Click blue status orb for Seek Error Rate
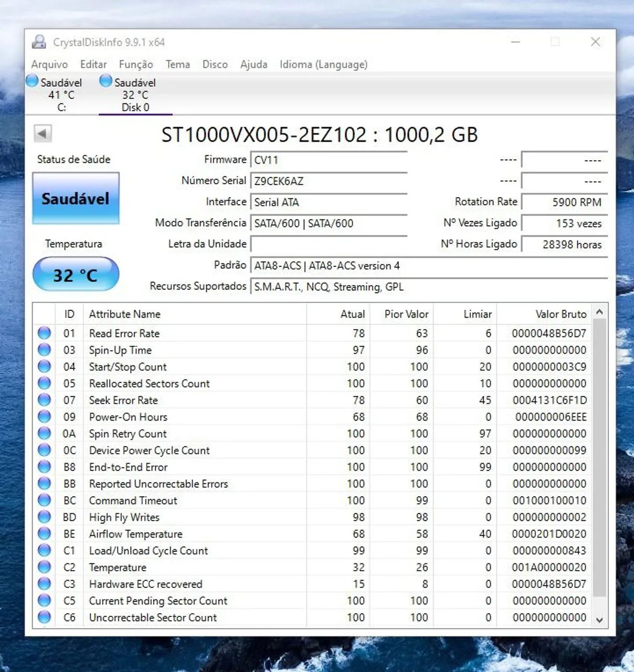Viewport: 634px width, 672px height. (x=44, y=400)
